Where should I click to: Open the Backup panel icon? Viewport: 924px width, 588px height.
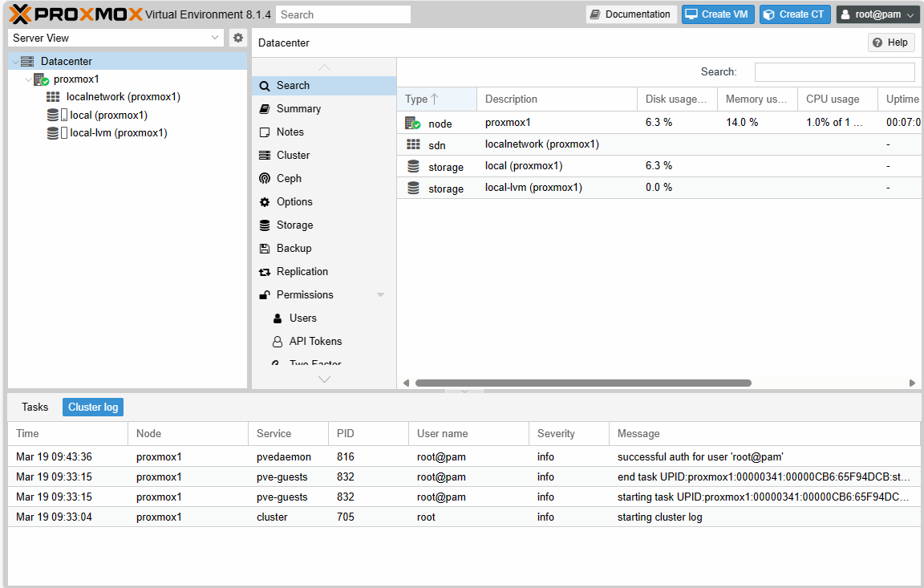click(x=265, y=248)
